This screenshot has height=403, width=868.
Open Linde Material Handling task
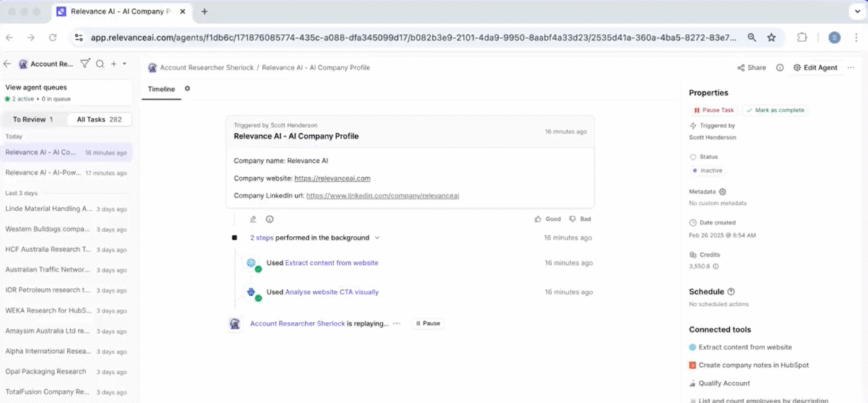coord(67,209)
